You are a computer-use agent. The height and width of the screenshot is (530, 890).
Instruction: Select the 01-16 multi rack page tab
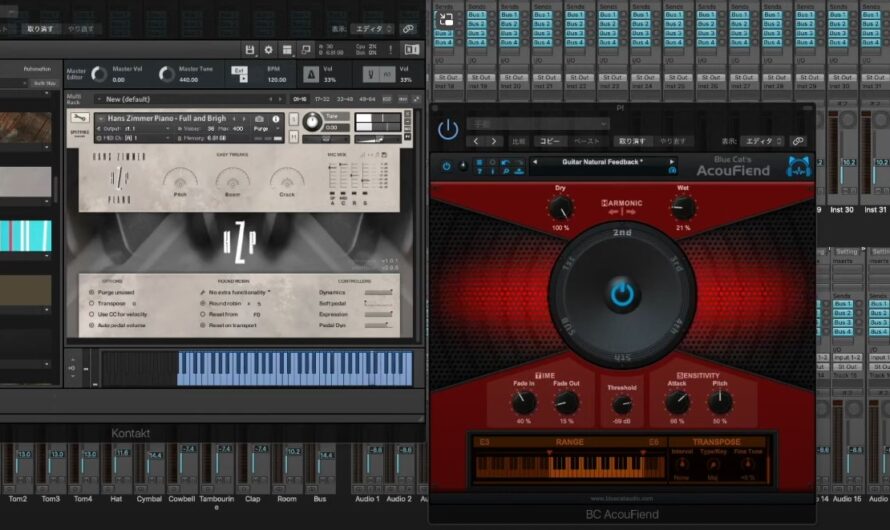[x=300, y=99]
